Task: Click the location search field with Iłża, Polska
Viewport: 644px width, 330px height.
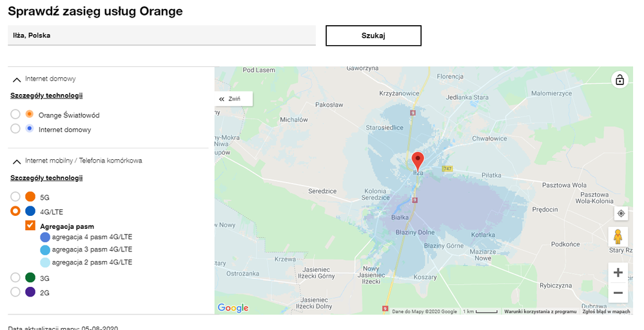Action: pyautogui.click(x=161, y=35)
